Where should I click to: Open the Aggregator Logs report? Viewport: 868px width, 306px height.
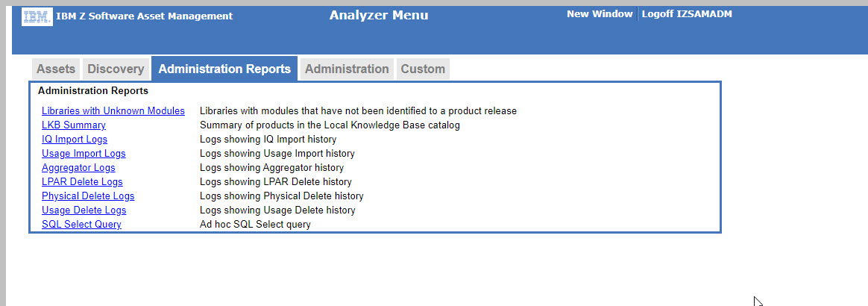(78, 168)
